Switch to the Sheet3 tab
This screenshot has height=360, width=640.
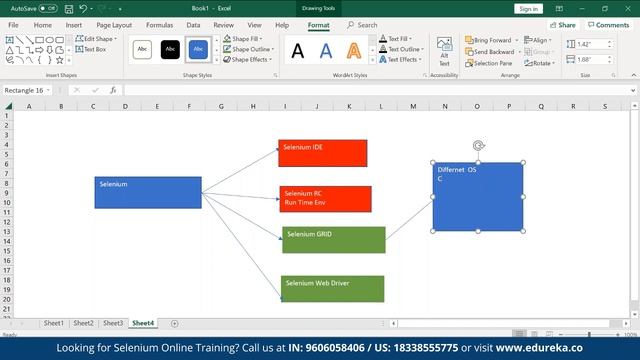pos(113,323)
